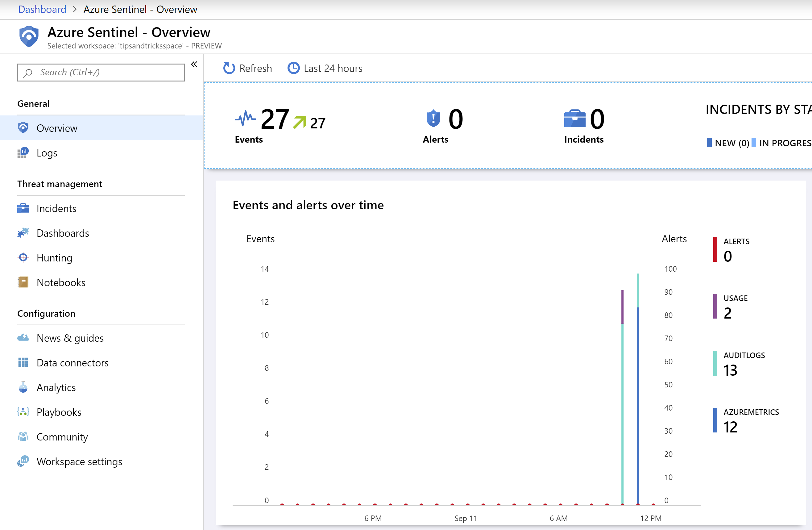
Task: Click the teal AUDITLOGS legend swatch
Action: [715, 363]
